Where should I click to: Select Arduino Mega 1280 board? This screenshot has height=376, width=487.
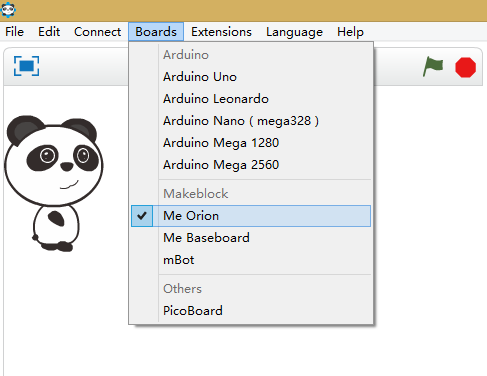251,143
